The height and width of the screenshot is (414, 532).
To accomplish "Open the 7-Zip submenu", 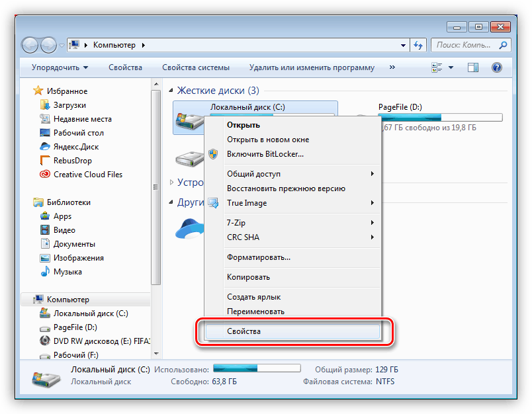I will pos(292,223).
